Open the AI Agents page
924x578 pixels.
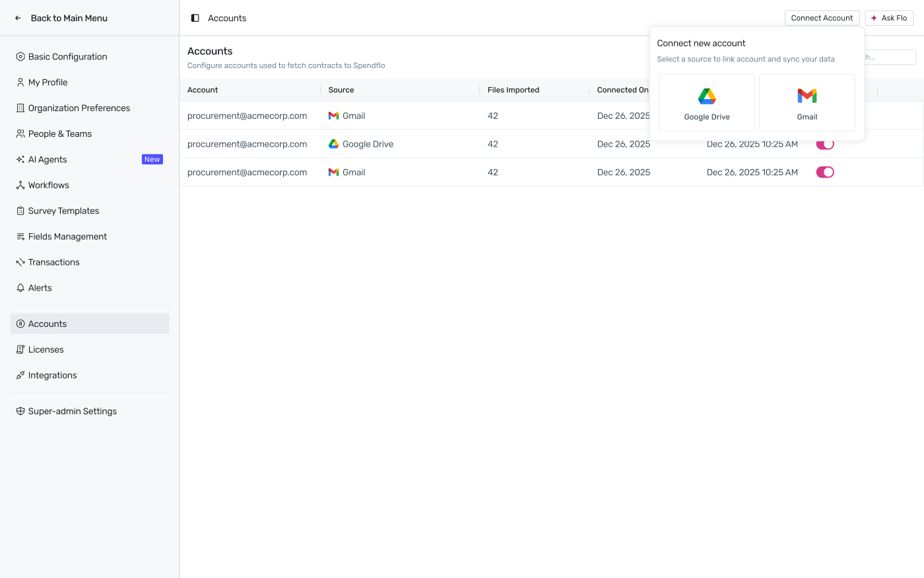pos(90,160)
